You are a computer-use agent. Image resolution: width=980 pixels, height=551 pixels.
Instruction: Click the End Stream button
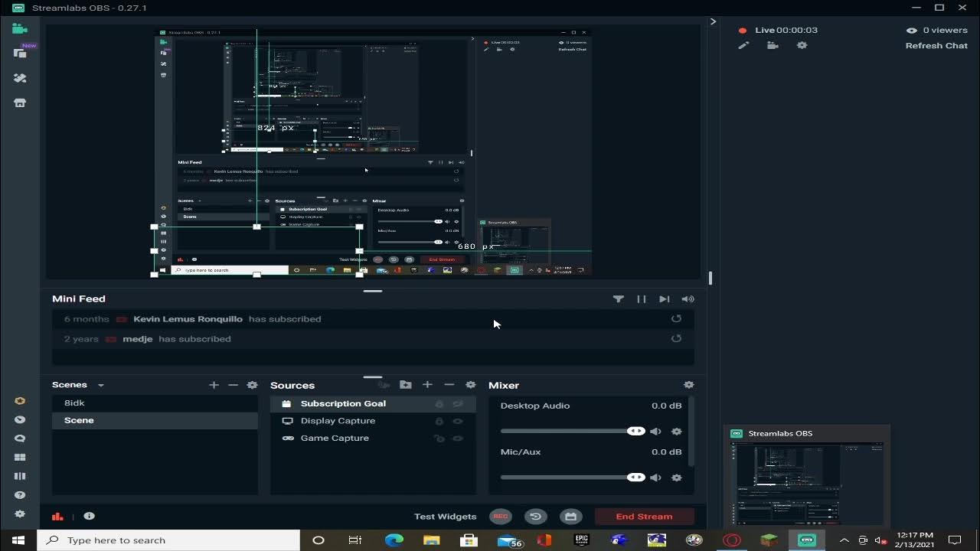pos(644,517)
